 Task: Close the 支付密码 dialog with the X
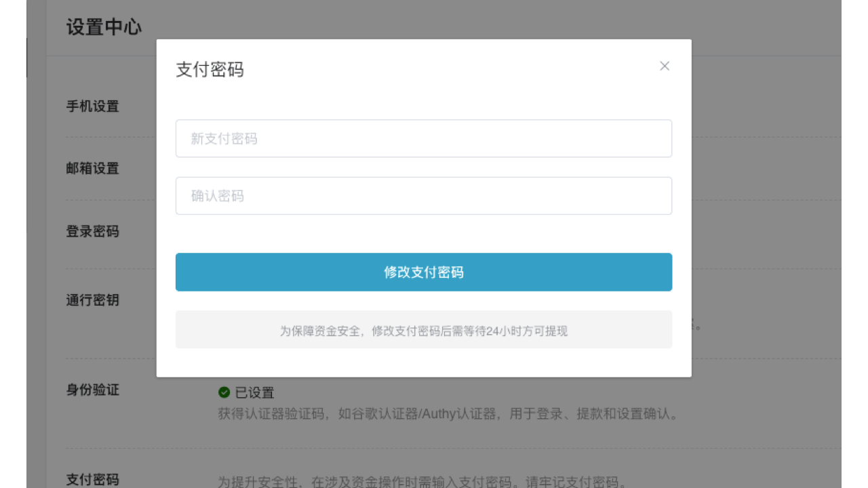coord(665,66)
